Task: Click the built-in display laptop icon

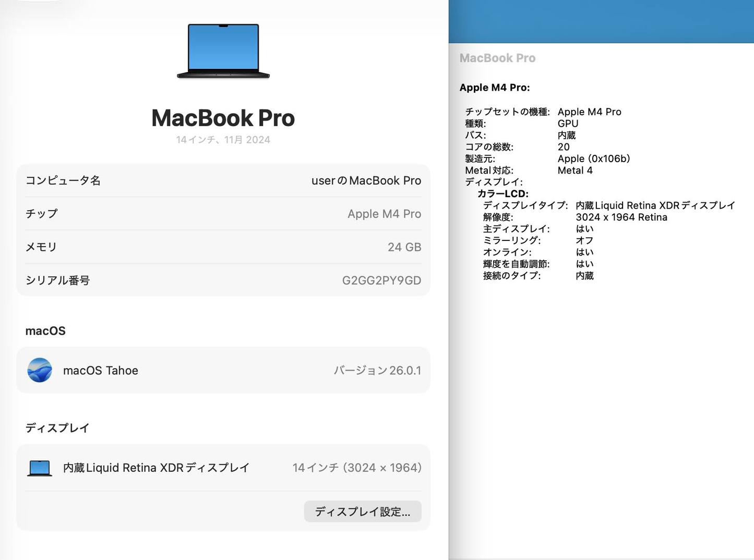Action: point(40,468)
